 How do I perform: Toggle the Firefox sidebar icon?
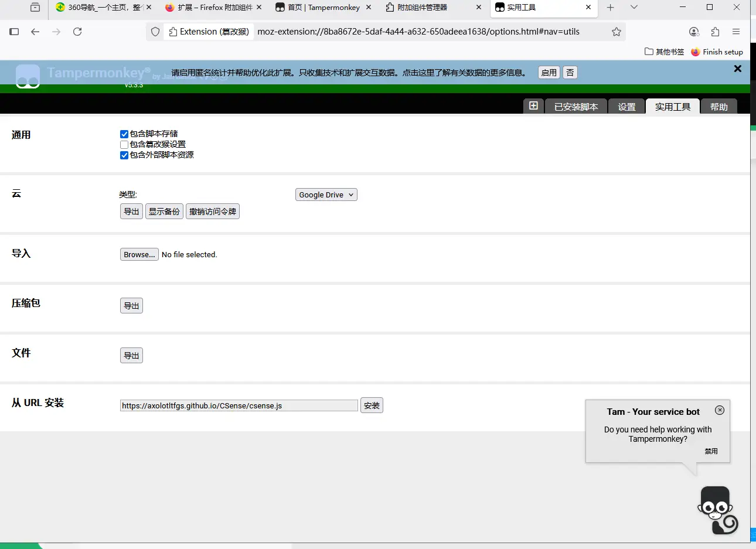tap(14, 32)
